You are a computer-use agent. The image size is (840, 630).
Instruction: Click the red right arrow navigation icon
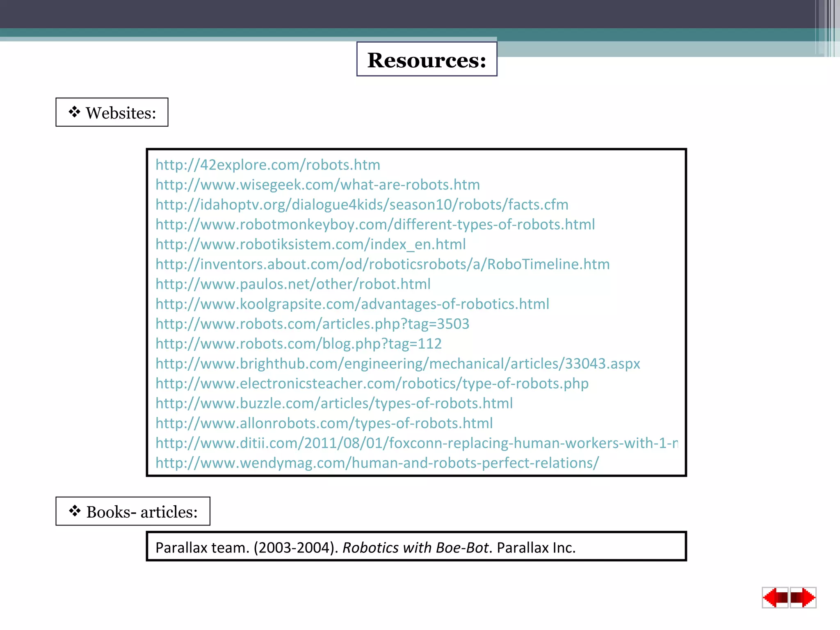point(803,598)
